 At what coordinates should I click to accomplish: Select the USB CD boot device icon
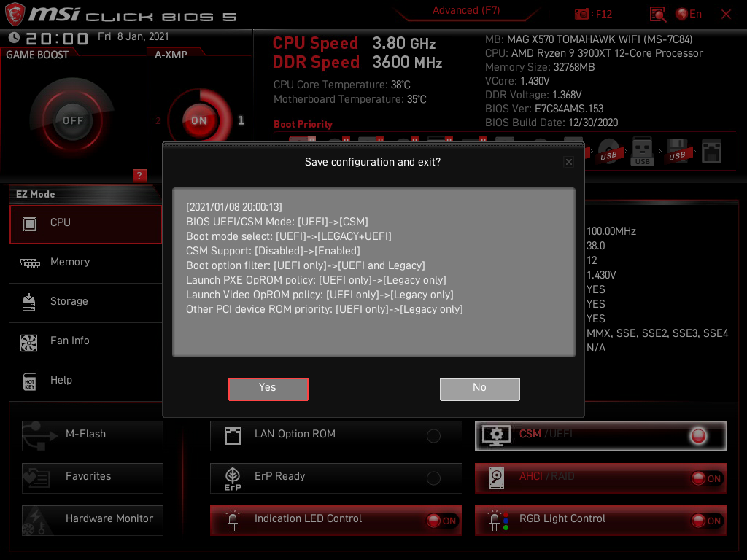609,152
